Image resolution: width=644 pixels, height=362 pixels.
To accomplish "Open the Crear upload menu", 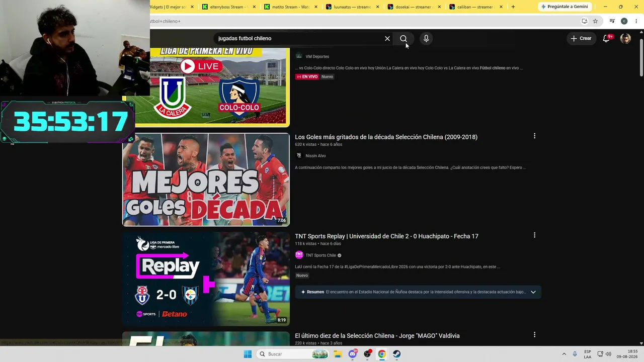I will tap(581, 38).
